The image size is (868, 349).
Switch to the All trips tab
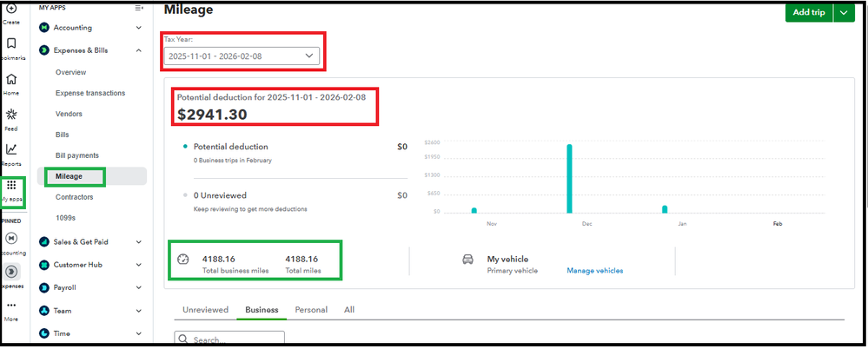(349, 310)
